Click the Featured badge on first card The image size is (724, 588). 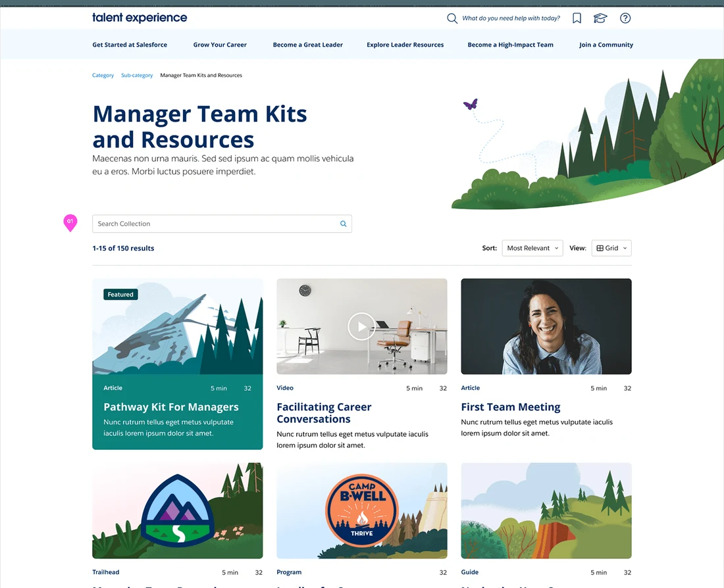(120, 295)
